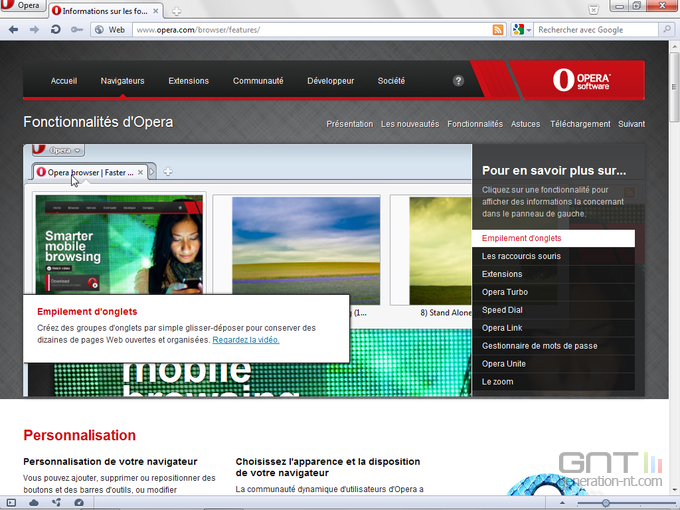Toggle the panels button in status bar
Viewport: 680px width, 510px height.
[x=11, y=503]
